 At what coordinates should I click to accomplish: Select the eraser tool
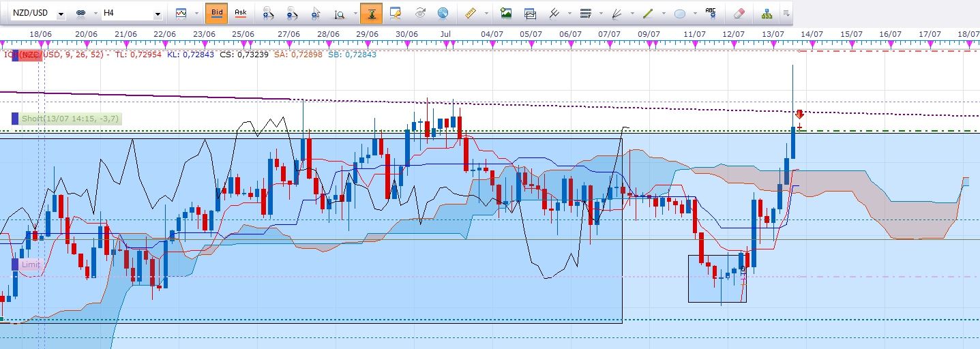tap(739, 13)
